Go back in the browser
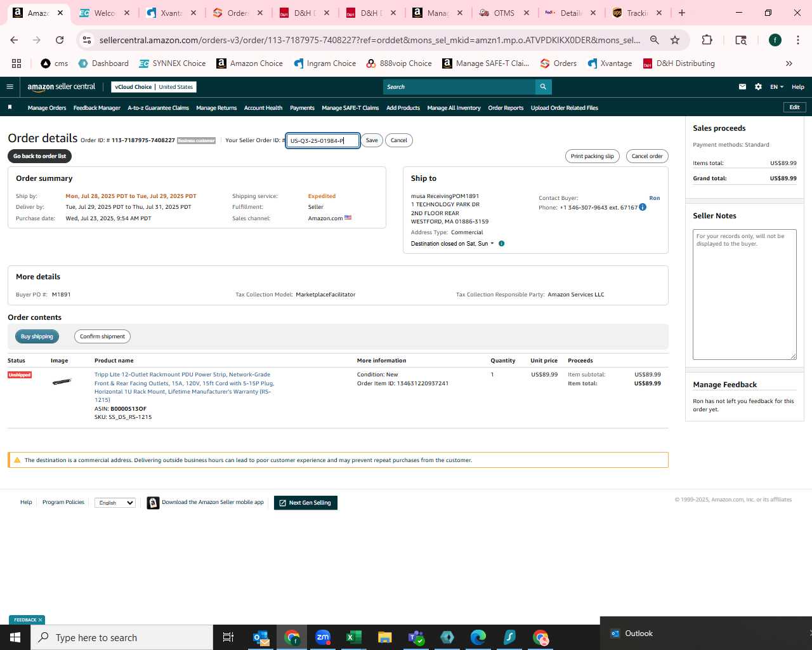Viewport: 812px width, 650px height. tap(14, 40)
